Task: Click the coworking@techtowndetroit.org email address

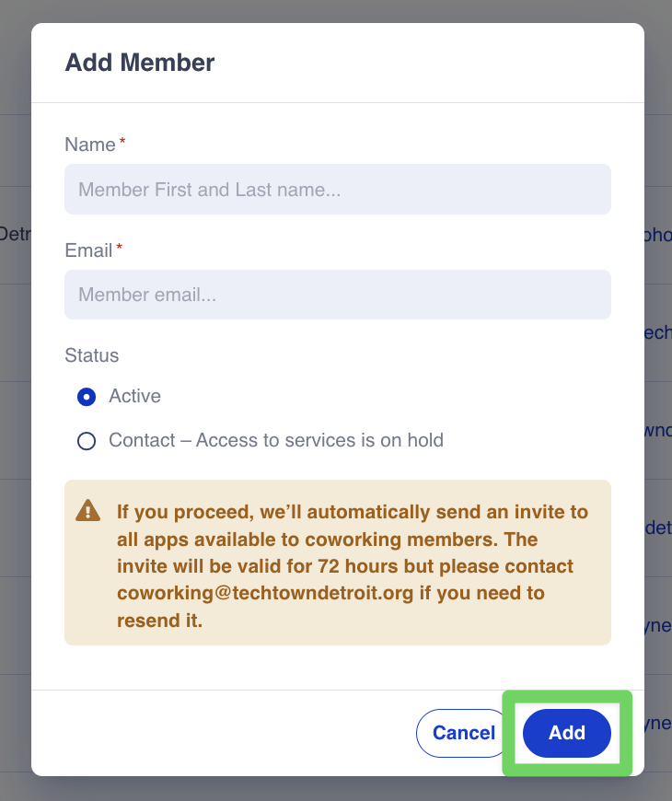Action: [265, 593]
